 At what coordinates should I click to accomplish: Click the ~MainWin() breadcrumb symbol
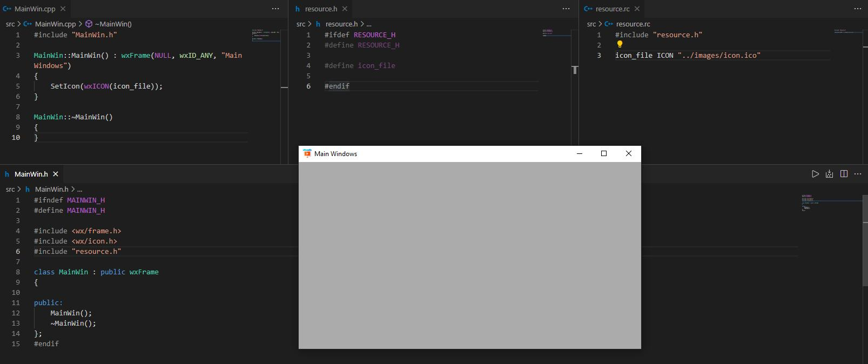tap(113, 24)
